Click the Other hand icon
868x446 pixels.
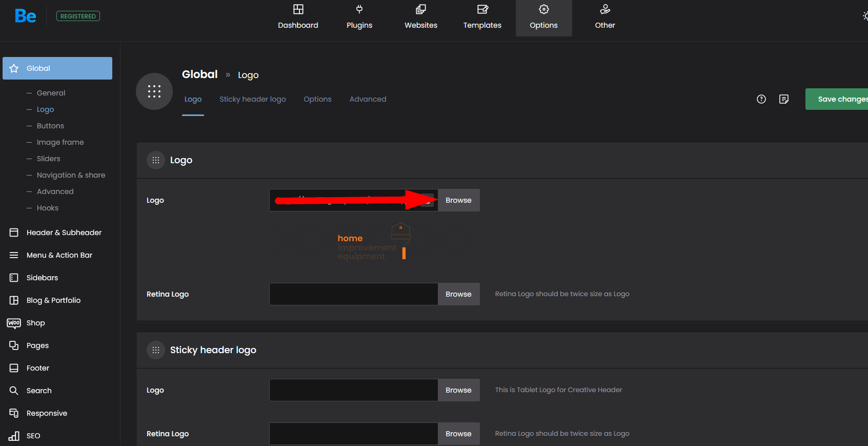coord(605,9)
